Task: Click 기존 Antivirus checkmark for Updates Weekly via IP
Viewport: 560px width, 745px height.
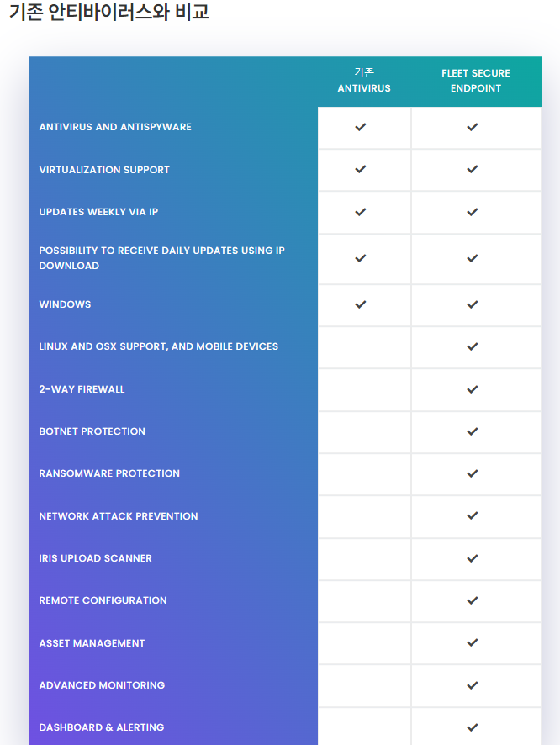Action: [x=361, y=212]
